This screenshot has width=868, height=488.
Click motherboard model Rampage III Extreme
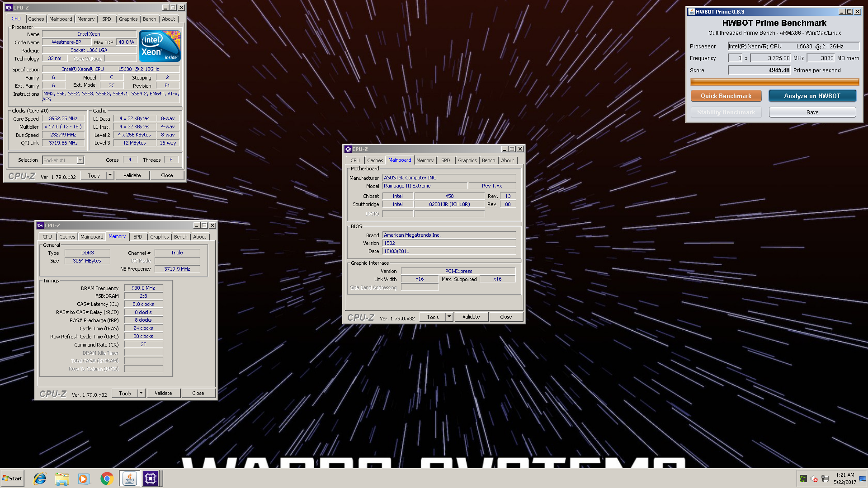(425, 186)
